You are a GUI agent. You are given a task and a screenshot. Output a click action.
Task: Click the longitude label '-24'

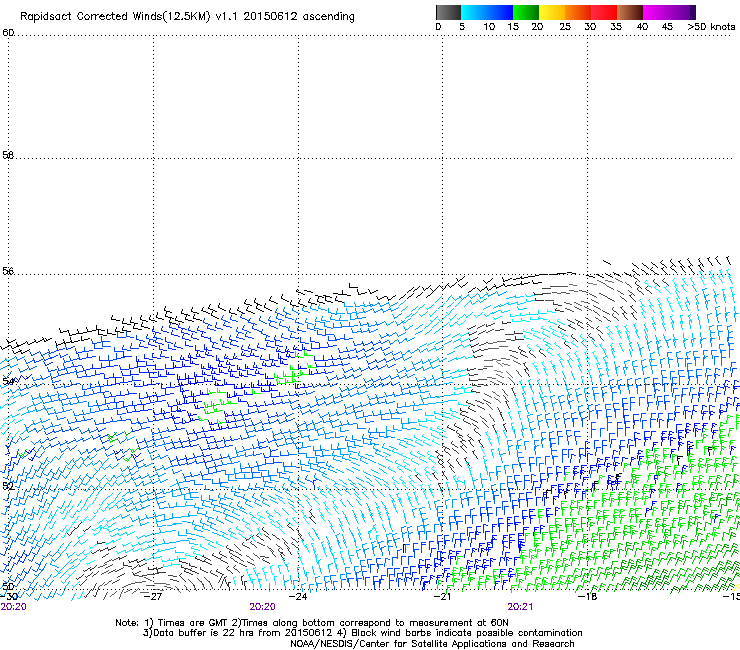(298, 597)
